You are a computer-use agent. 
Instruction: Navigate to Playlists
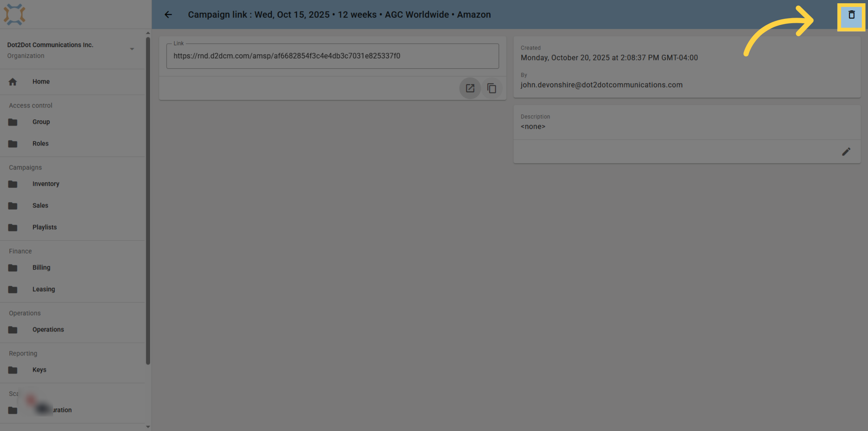(72, 227)
